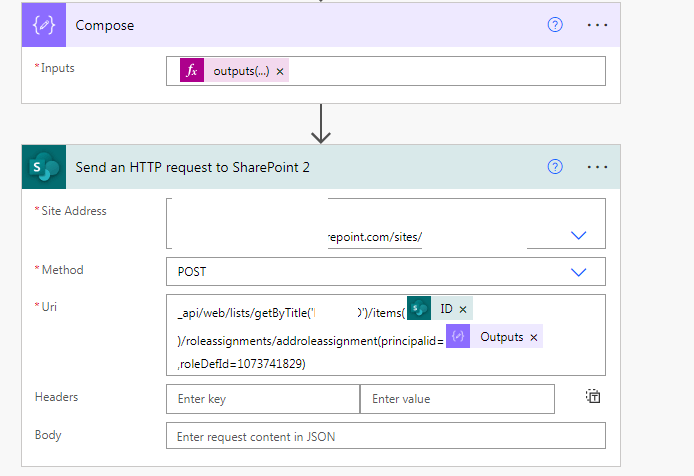Click the SharePoint action icon in header
The image size is (694, 476).
coord(44,167)
